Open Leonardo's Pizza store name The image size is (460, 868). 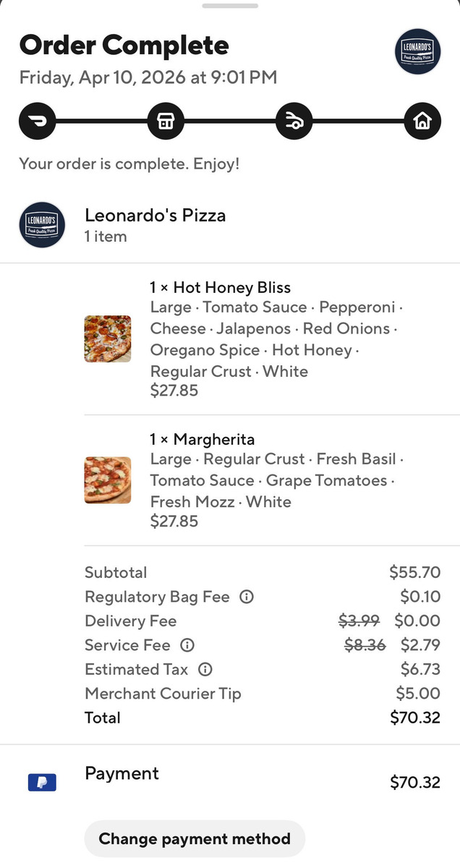[156, 215]
